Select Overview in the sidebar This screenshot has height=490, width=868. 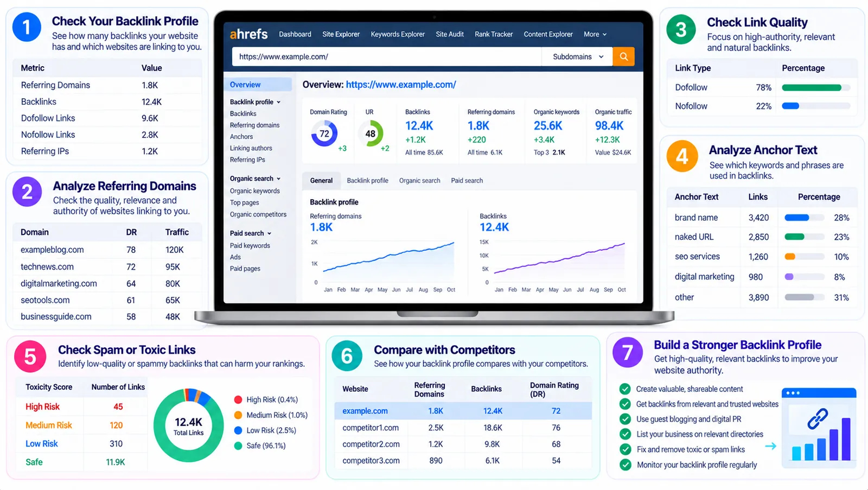[x=258, y=85]
